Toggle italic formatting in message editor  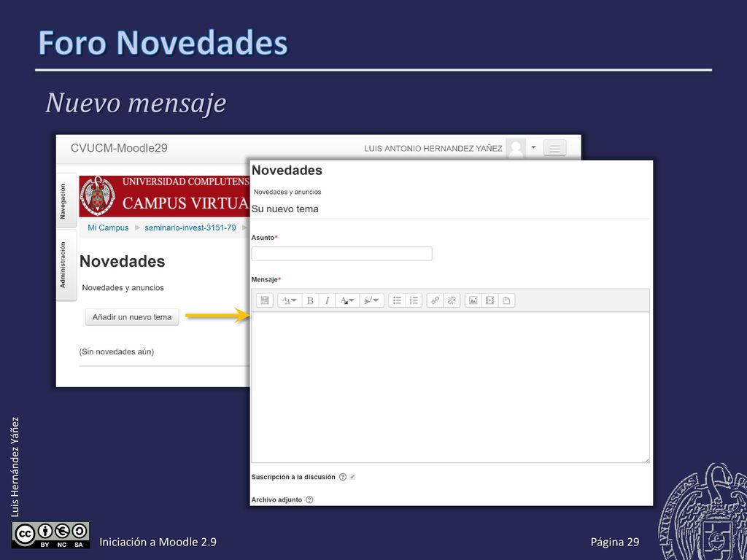tap(327, 300)
